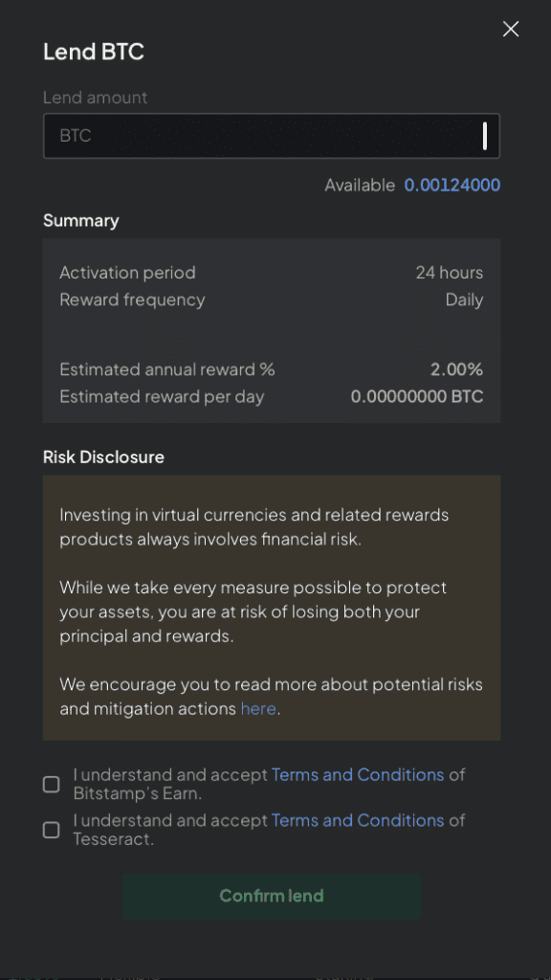
Task: Click the 0.00000000 BTC reward per day value
Action: point(417,396)
